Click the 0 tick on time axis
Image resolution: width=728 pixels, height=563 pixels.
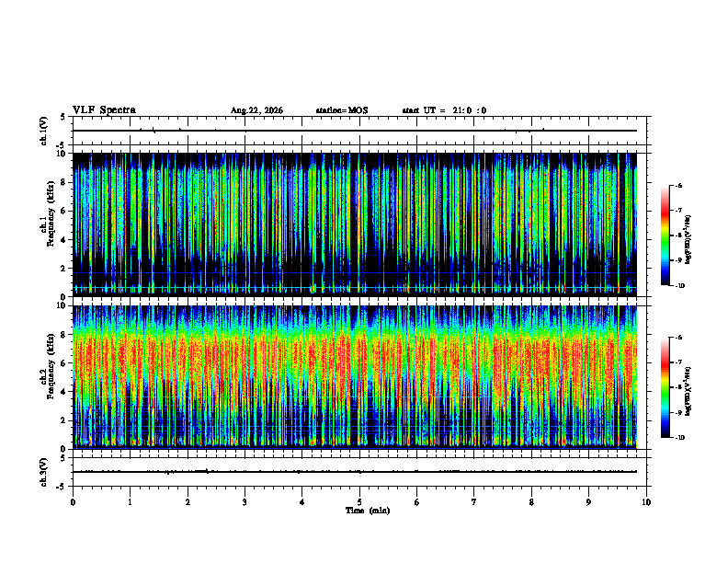tap(73, 502)
